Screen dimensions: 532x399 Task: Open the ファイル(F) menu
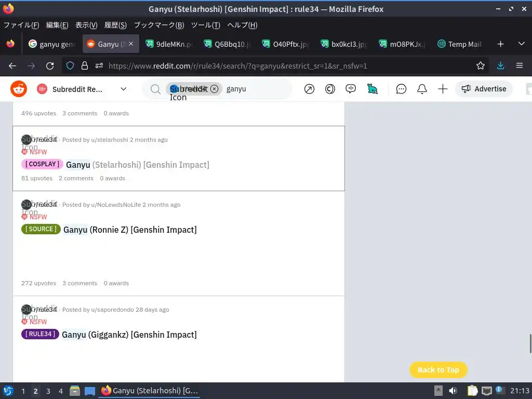point(21,25)
